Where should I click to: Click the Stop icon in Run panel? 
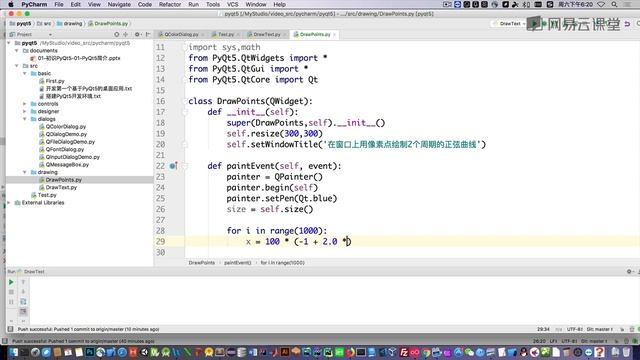(x=11, y=292)
